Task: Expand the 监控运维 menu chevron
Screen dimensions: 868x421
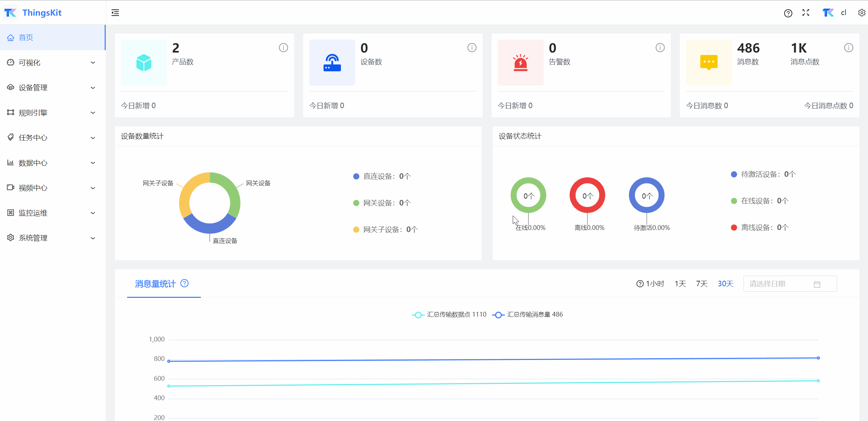Action: coord(93,213)
